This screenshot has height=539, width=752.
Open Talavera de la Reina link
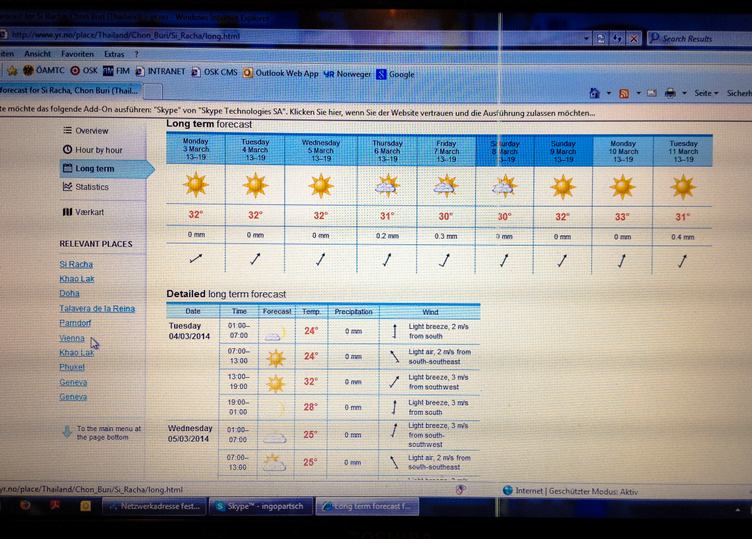pos(97,308)
